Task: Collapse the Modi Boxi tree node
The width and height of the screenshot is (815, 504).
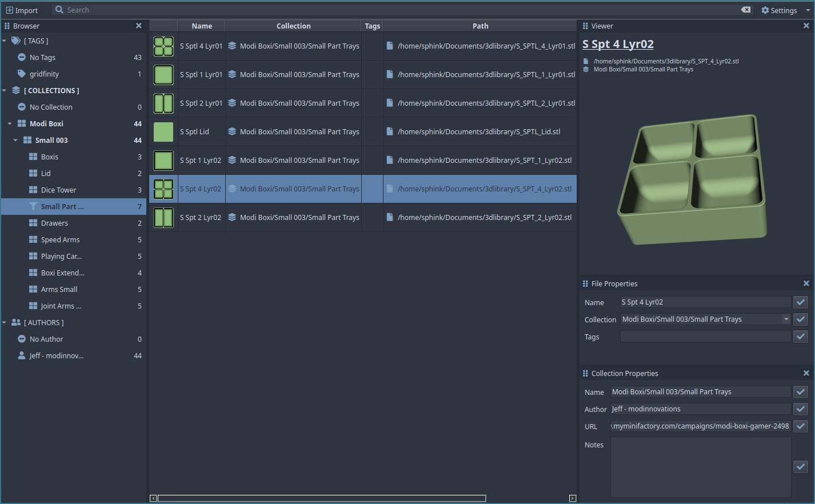Action: coord(10,123)
